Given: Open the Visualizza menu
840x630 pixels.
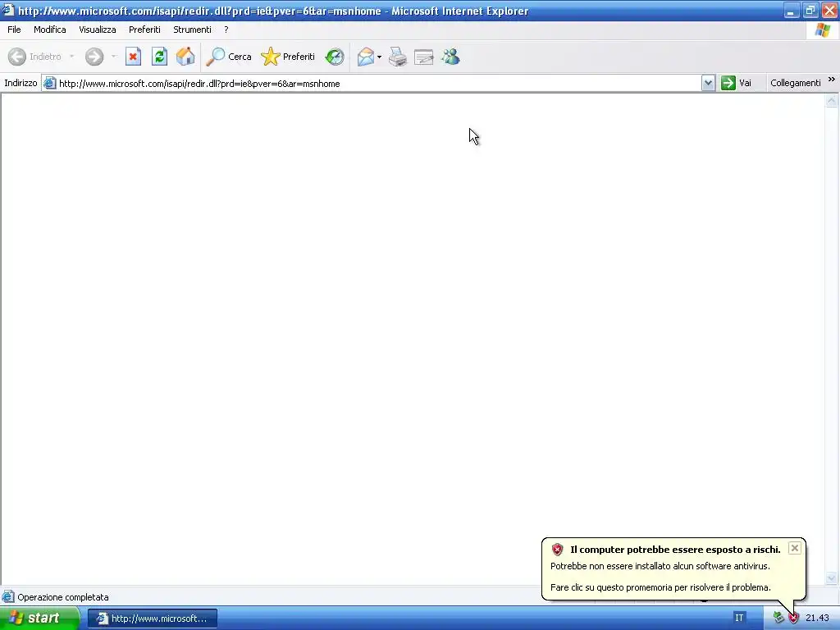Looking at the screenshot, I should tap(98, 30).
